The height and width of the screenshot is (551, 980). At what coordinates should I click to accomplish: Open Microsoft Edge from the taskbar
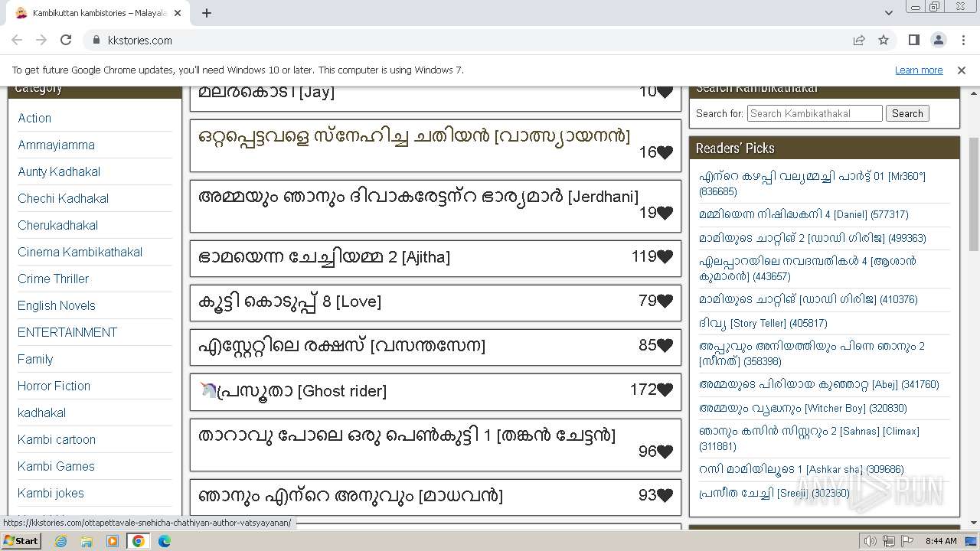pyautogui.click(x=165, y=541)
